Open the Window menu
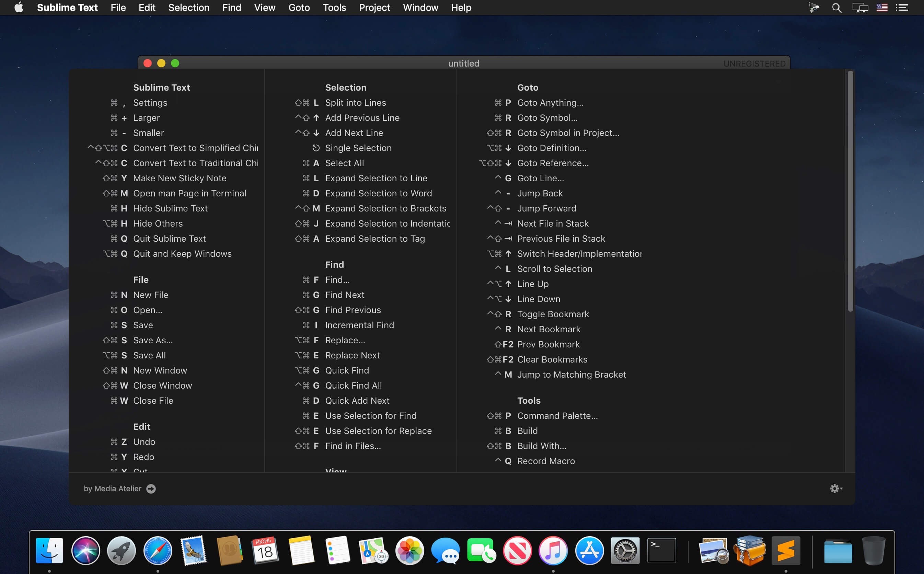The height and width of the screenshot is (574, 924). [x=420, y=8]
